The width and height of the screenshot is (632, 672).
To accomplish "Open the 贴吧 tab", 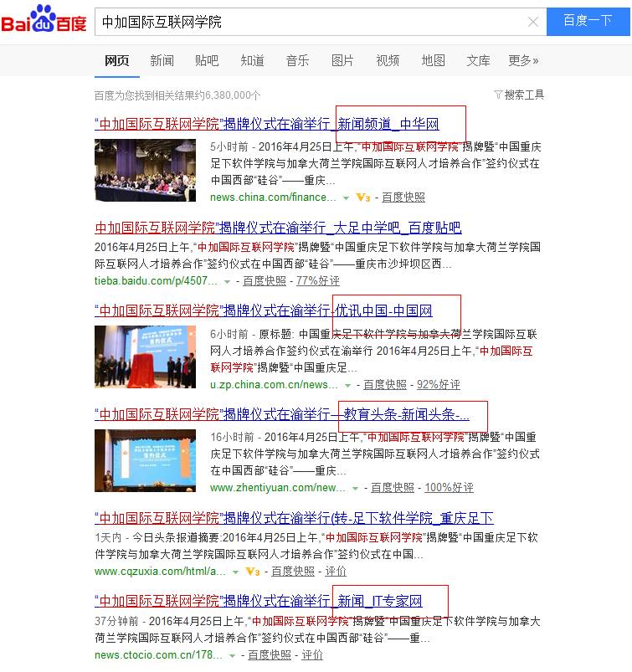I will point(207,61).
